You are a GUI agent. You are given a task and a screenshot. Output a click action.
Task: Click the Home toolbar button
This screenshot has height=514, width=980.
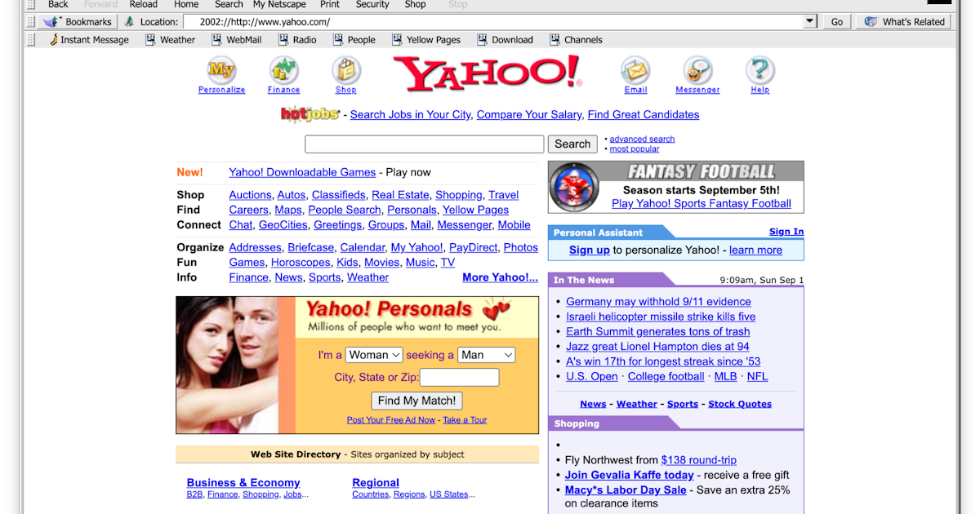(186, 4)
